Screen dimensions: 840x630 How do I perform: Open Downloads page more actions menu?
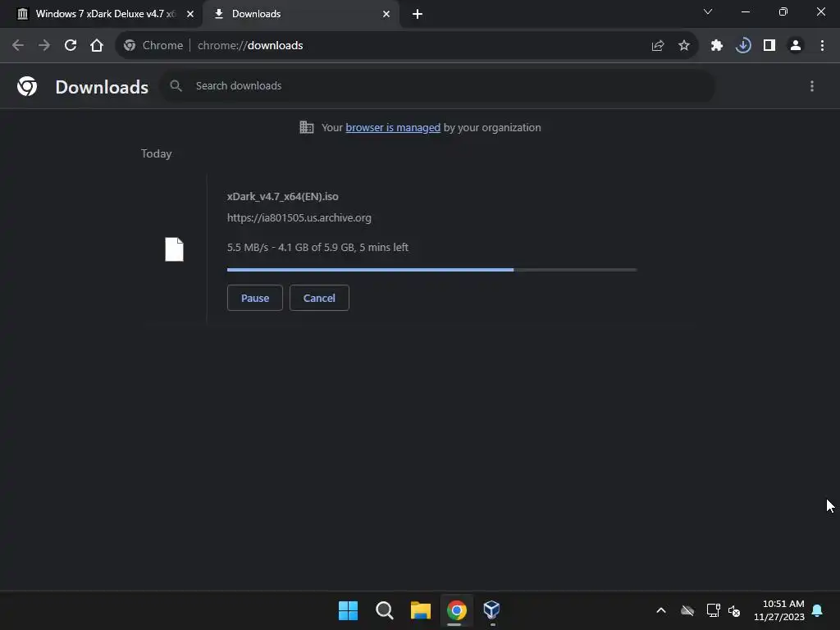(x=812, y=86)
